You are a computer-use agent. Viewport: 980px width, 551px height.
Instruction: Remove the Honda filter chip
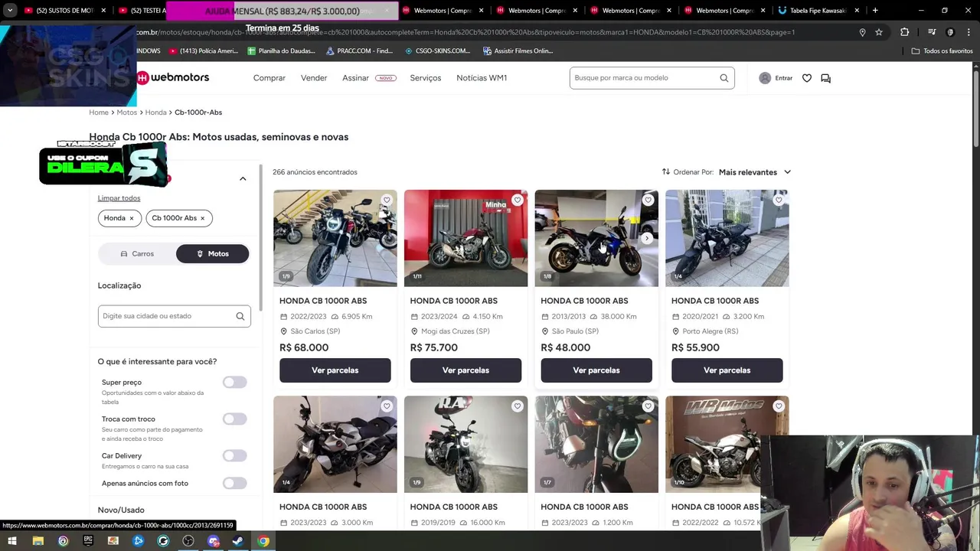click(131, 218)
